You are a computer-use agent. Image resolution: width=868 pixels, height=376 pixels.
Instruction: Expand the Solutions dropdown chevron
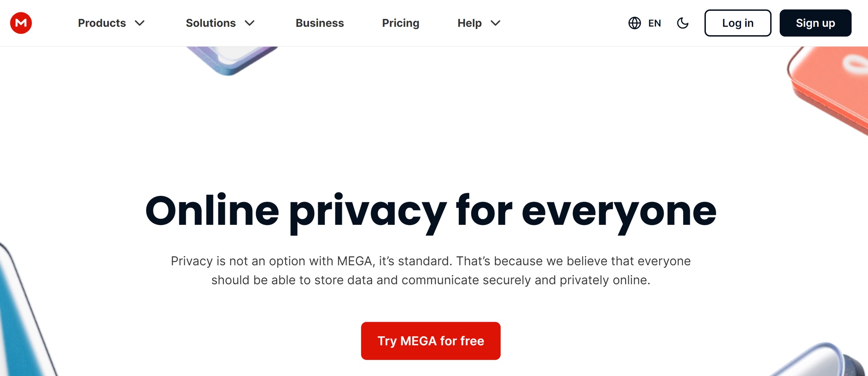[x=250, y=23]
